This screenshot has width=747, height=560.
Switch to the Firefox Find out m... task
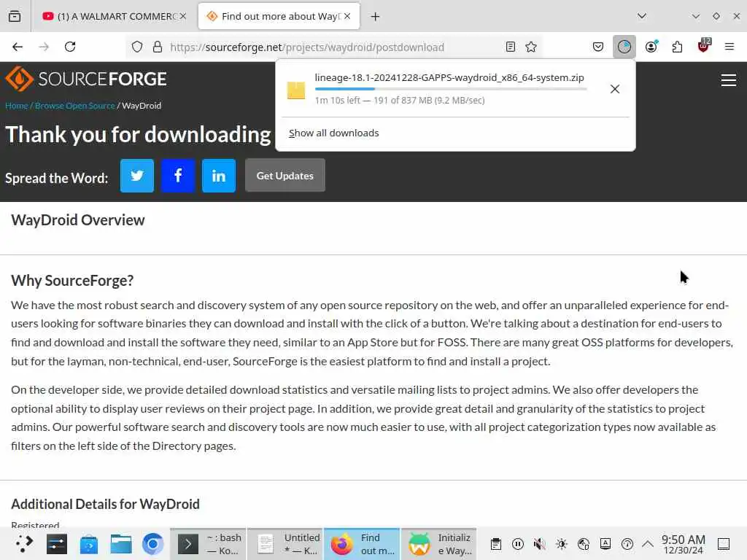pos(362,544)
